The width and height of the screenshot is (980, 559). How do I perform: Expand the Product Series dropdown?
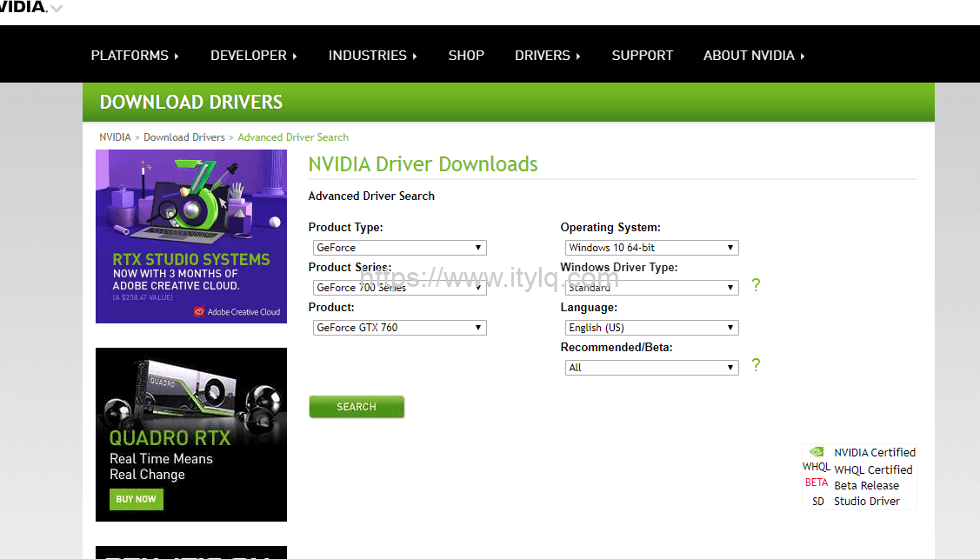(399, 288)
